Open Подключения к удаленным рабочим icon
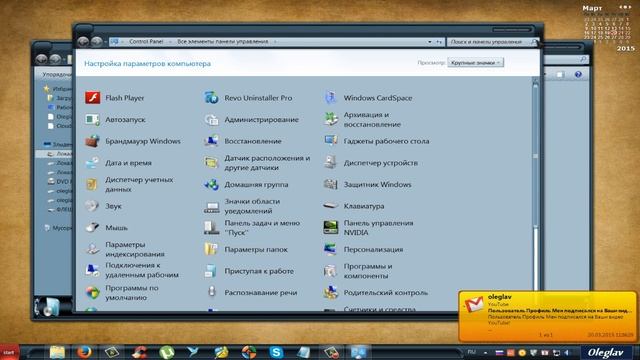The height and width of the screenshot is (360, 640). point(93,270)
